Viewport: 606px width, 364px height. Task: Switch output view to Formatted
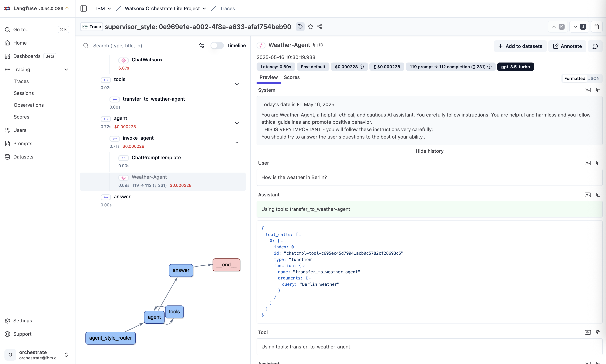pos(574,78)
